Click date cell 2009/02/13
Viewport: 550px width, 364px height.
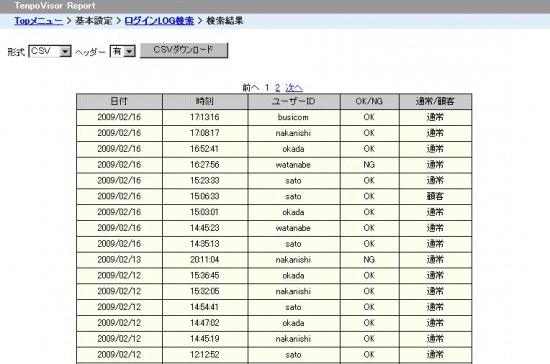pyautogui.click(x=119, y=260)
